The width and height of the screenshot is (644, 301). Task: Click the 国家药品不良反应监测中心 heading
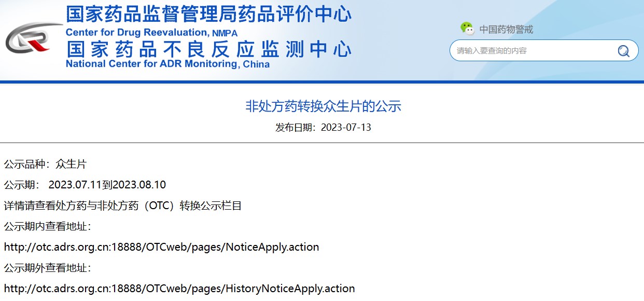click(x=208, y=49)
